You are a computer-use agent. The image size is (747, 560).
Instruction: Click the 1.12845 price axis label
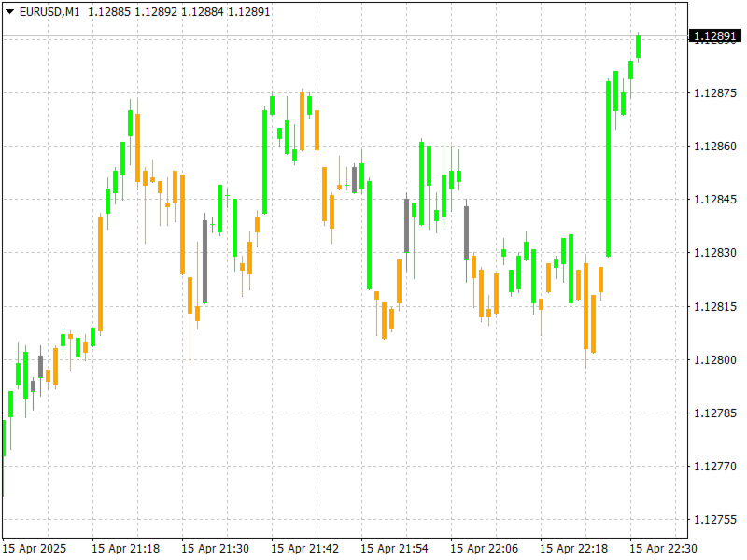714,200
